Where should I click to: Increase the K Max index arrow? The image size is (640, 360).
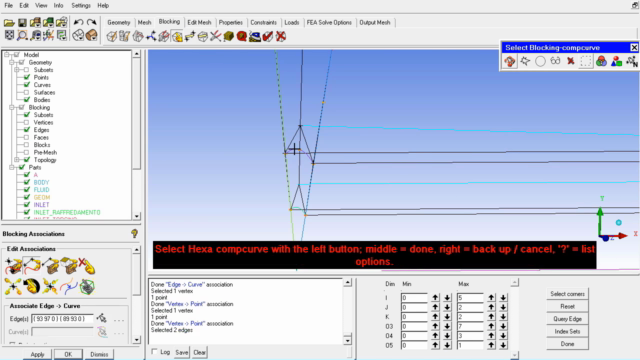(x=491, y=316)
